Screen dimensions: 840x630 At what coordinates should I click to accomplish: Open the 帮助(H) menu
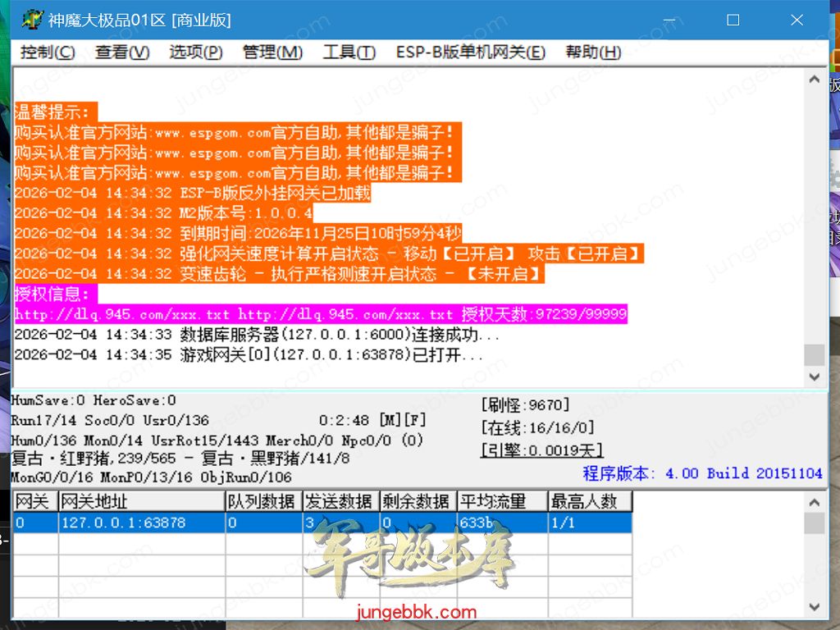point(593,52)
